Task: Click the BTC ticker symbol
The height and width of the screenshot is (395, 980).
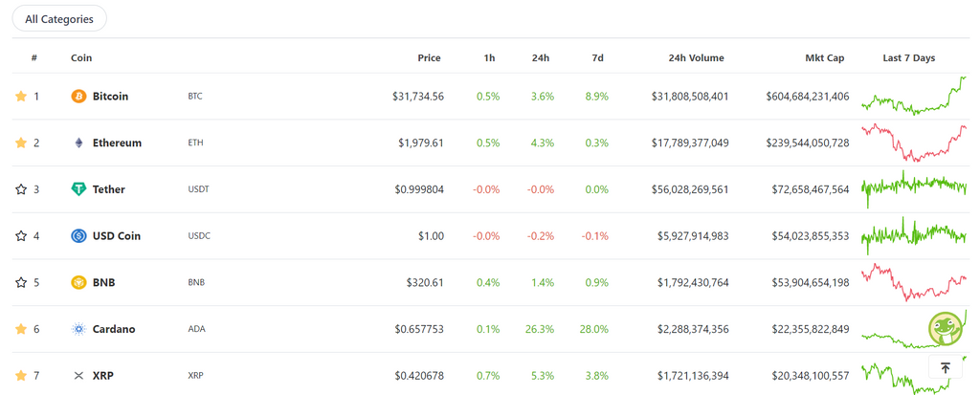Action: 195,97
